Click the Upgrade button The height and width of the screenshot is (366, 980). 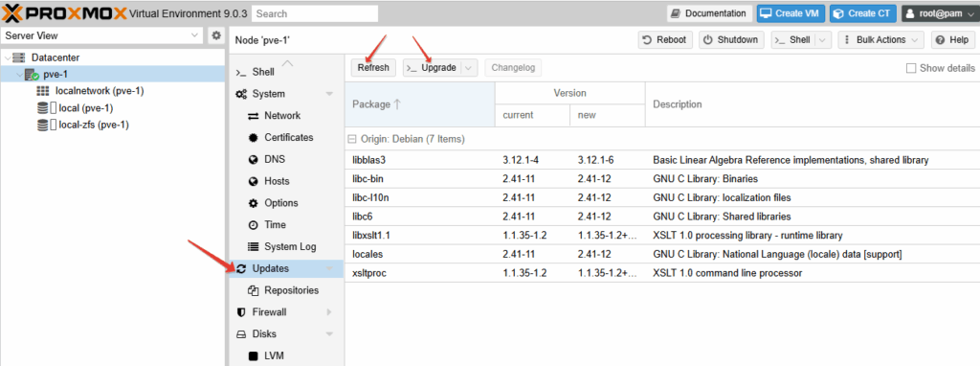[x=434, y=68]
